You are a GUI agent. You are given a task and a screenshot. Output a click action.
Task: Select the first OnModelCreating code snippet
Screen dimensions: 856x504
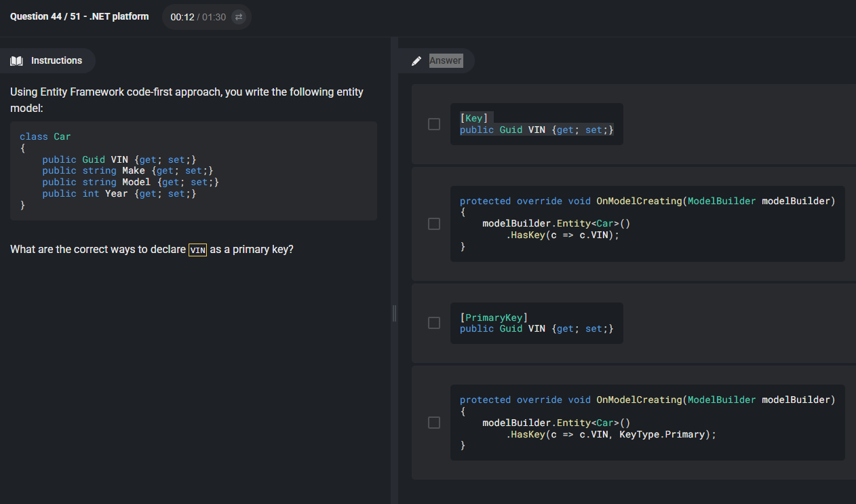(648, 224)
